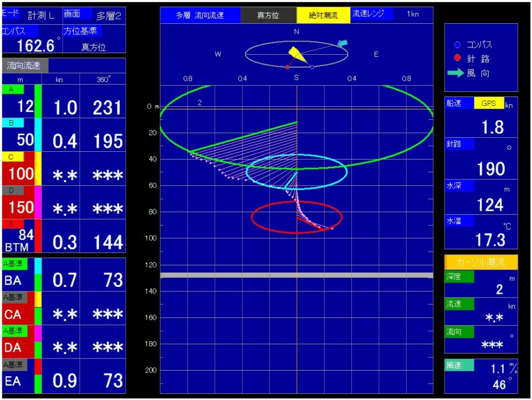Click the 84 BTM depth cell
Screen dimensions: 532x400
click(19, 240)
